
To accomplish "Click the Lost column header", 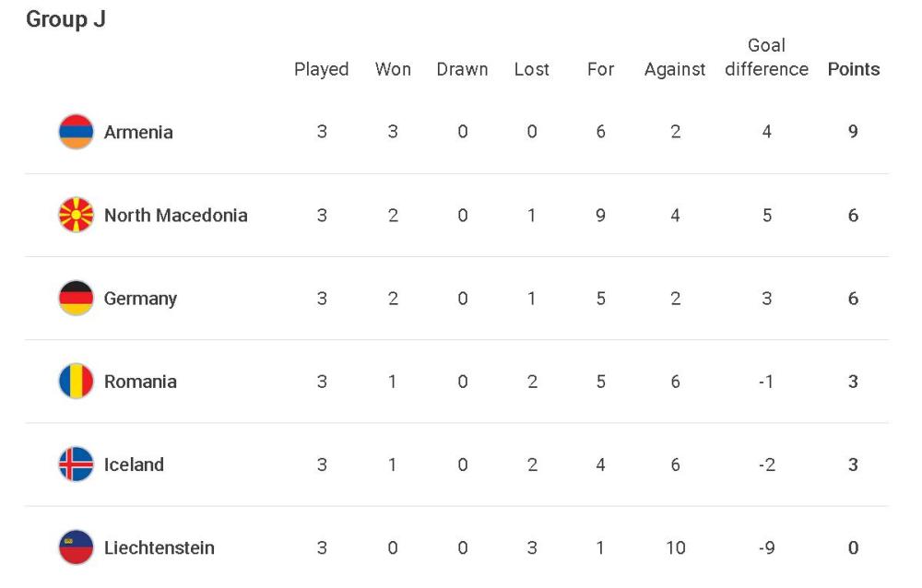I will (531, 69).
